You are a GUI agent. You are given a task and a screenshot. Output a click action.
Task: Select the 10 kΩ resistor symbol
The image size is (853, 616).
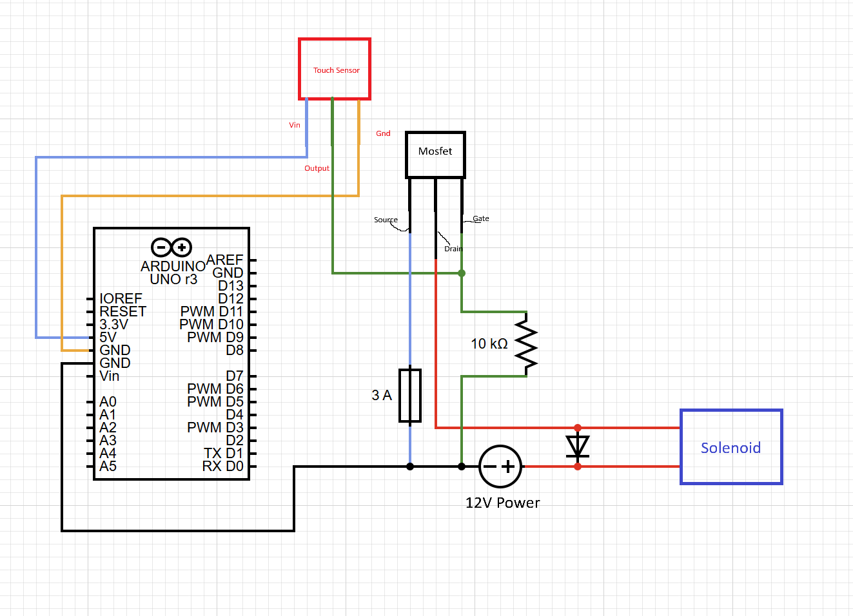[526, 343]
